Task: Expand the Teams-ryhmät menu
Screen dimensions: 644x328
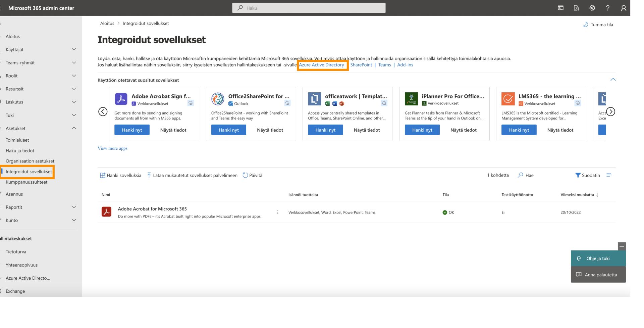Action: click(74, 62)
